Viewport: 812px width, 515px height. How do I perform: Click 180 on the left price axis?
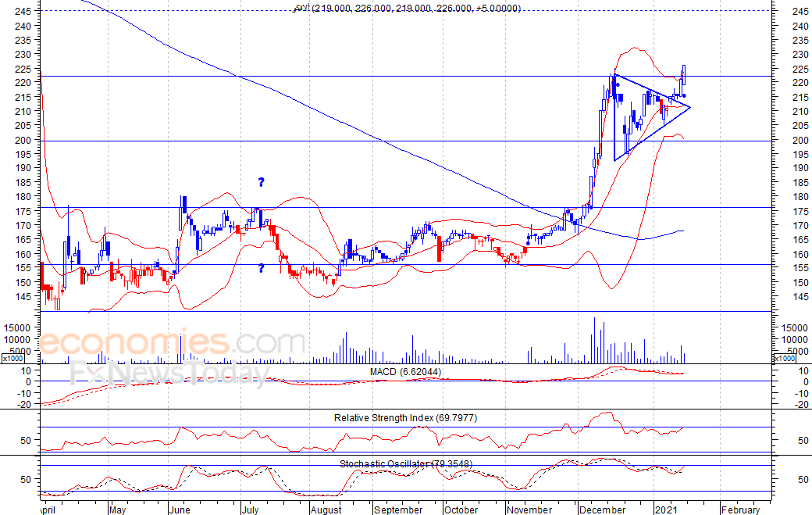pos(23,196)
